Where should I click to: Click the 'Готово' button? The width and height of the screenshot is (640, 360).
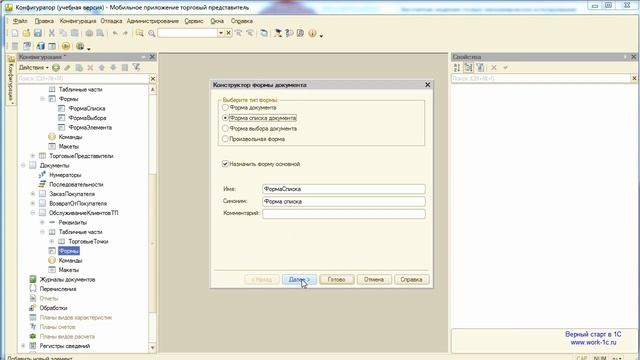pyautogui.click(x=337, y=280)
